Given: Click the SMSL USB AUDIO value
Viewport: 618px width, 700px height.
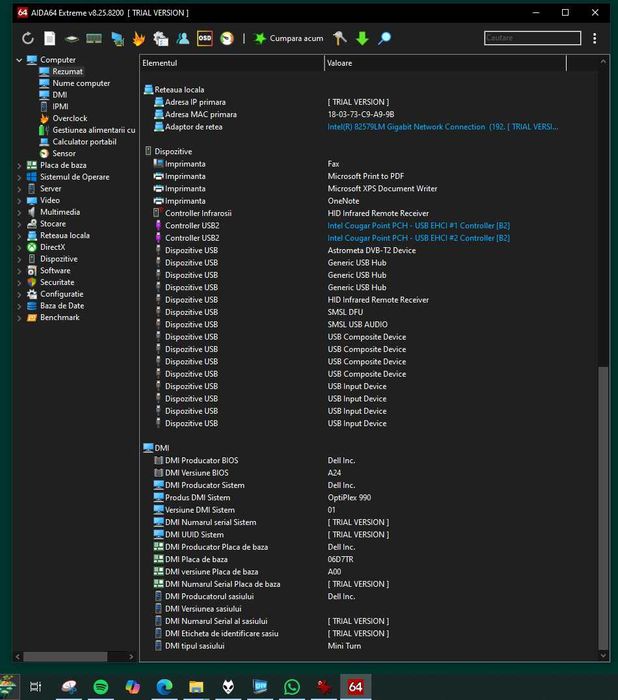Looking at the screenshot, I should 357,325.
